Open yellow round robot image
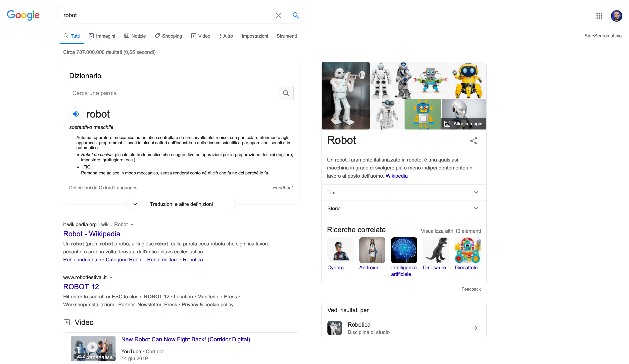Viewport: 629px width, 364px height. coord(468,81)
